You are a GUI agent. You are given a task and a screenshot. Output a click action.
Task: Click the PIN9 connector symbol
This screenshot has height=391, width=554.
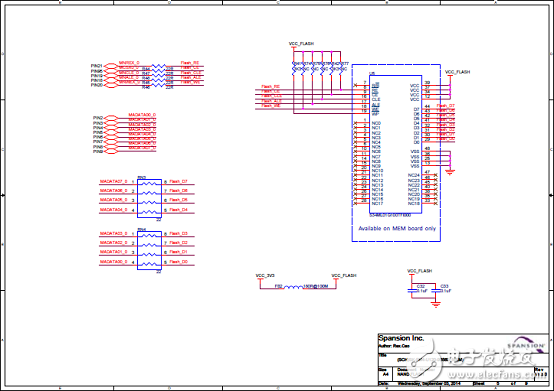tap(111, 152)
